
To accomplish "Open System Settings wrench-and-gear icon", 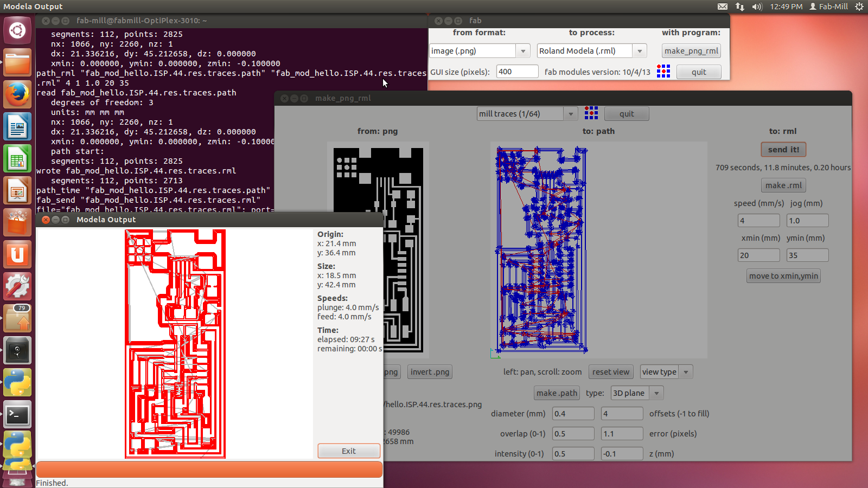I will pyautogui.click(x=17, y=287).
